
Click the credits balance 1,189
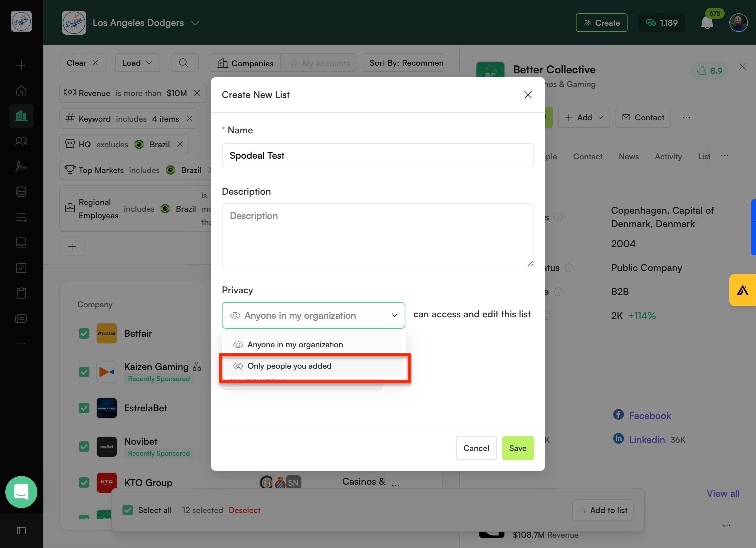pos(662,23)
